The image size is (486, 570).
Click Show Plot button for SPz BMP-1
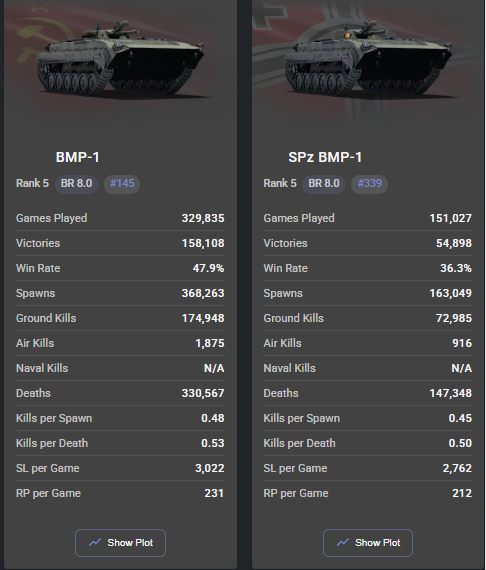368,543
